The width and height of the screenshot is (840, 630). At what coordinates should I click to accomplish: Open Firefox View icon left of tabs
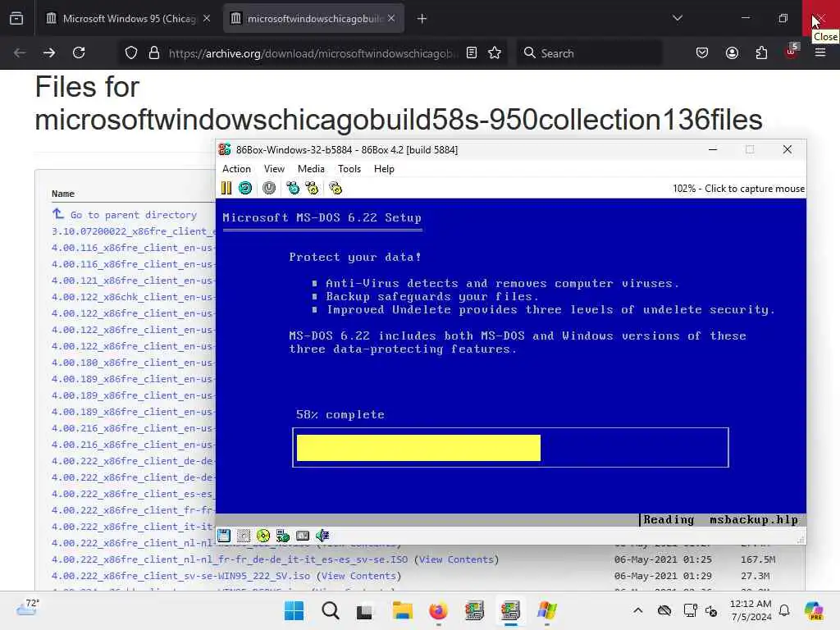(x=16, y=18)
